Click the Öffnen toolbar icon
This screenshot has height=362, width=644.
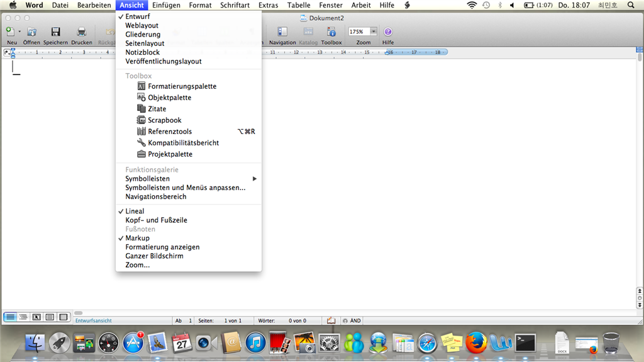(x=31, y=31)
